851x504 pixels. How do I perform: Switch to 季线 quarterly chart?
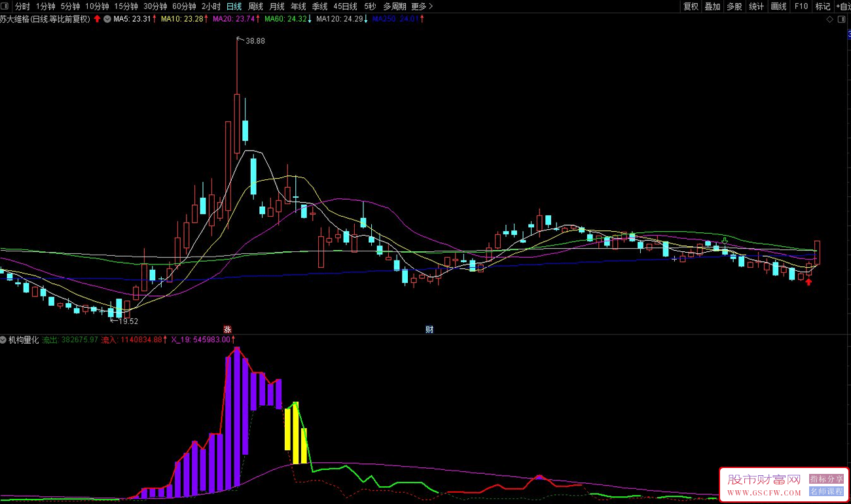[x=319, y=7]
